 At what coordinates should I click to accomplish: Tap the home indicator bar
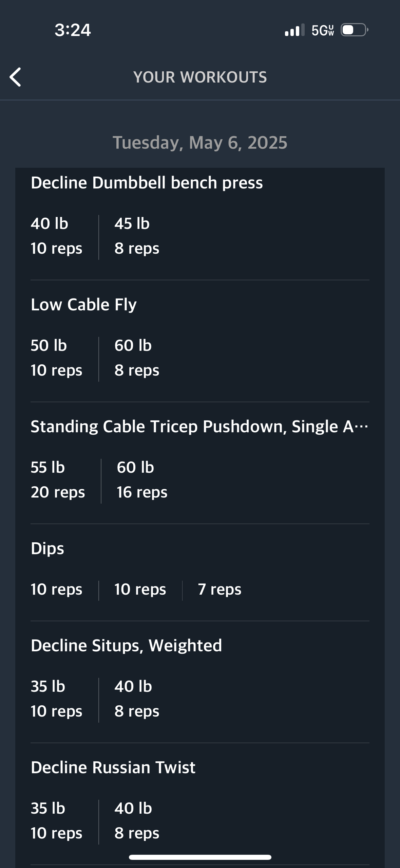pos(200,857)
